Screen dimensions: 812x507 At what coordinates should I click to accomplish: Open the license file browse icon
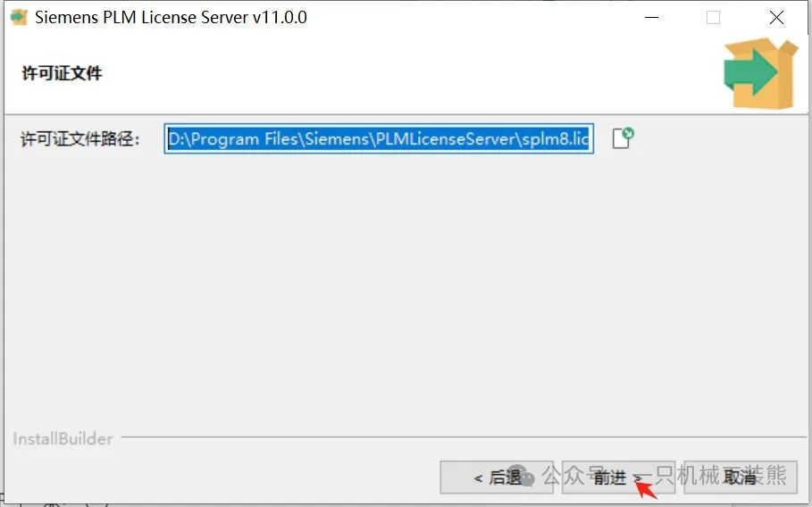point(623,138)
